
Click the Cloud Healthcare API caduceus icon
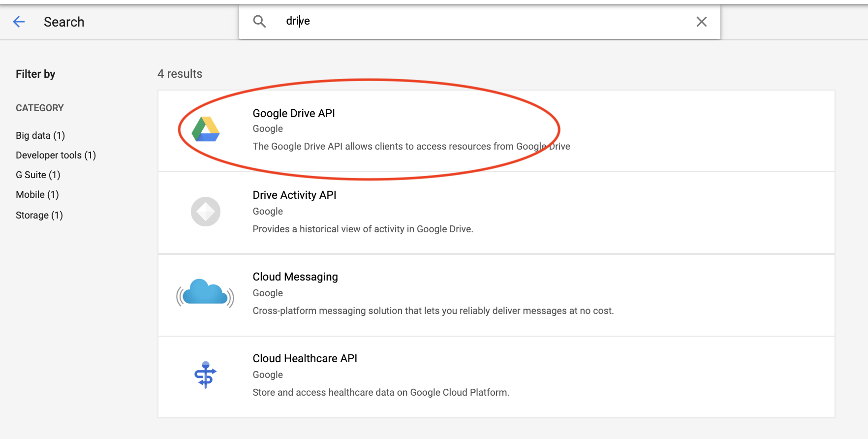205,375
